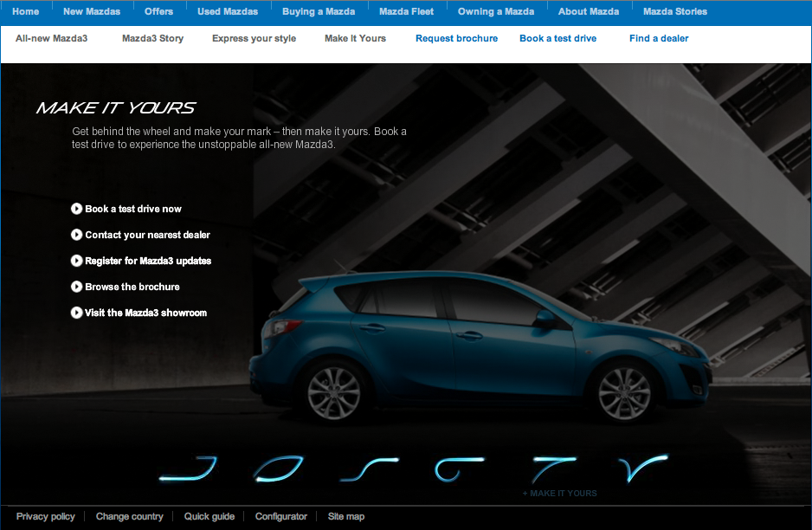This screenshot has height=530, width=812.
Task: Open the Site map footer link
Action: 346,516
